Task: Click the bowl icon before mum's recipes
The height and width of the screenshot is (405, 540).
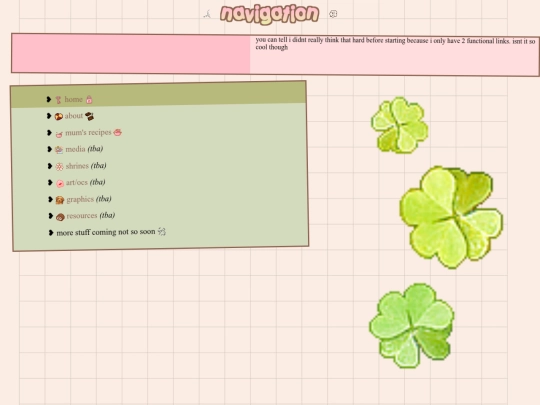Action: (59, 134)
